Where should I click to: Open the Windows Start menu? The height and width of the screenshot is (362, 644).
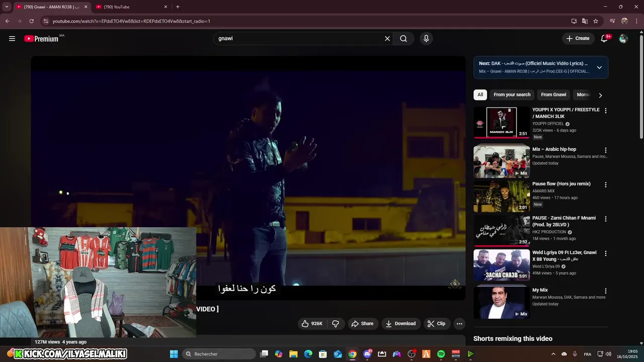coord(174,354)
